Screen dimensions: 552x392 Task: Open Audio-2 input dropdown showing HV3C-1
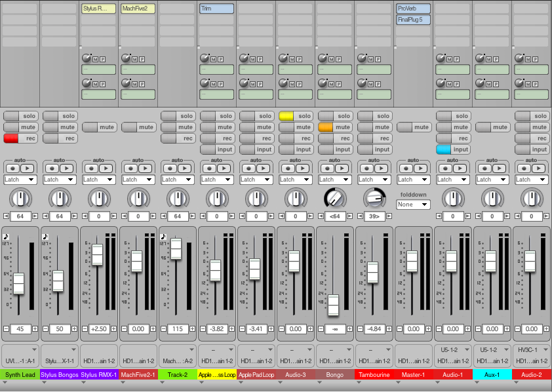[532, 350]
